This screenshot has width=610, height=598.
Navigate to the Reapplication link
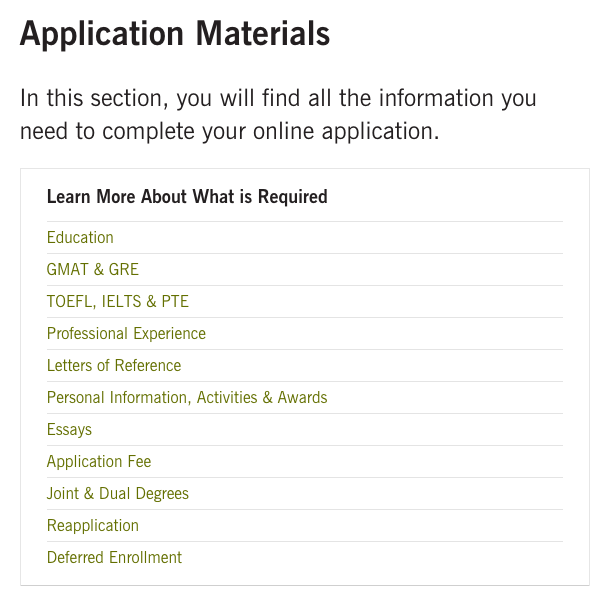[93, 526]
